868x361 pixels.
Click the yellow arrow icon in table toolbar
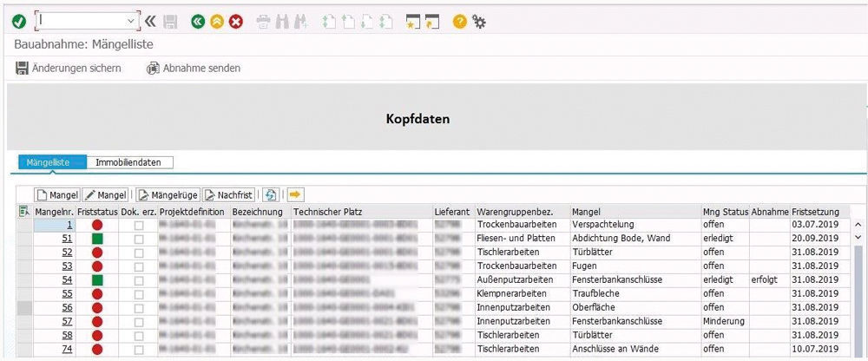coord(295,195)
